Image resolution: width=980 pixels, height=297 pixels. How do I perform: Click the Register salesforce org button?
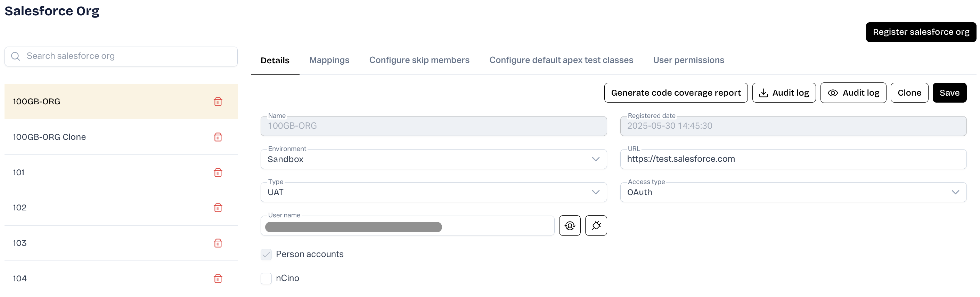tap(921, 32)
